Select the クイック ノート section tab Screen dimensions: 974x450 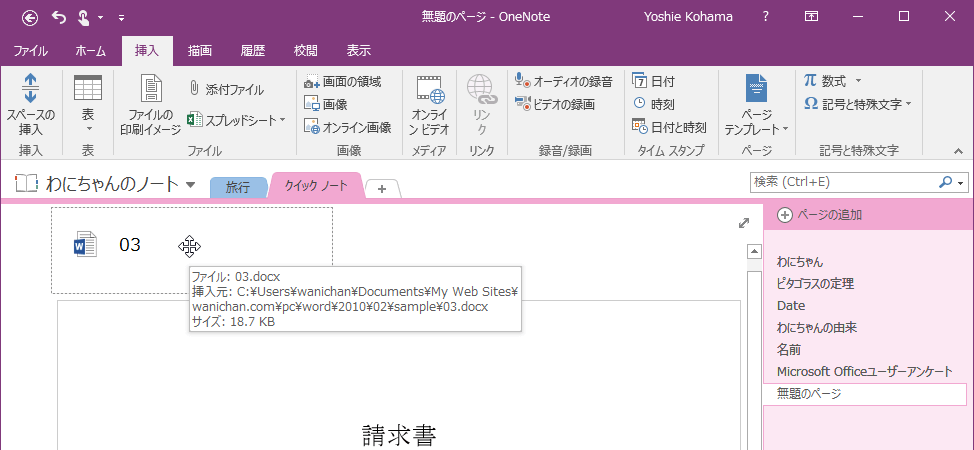[316, 185]
